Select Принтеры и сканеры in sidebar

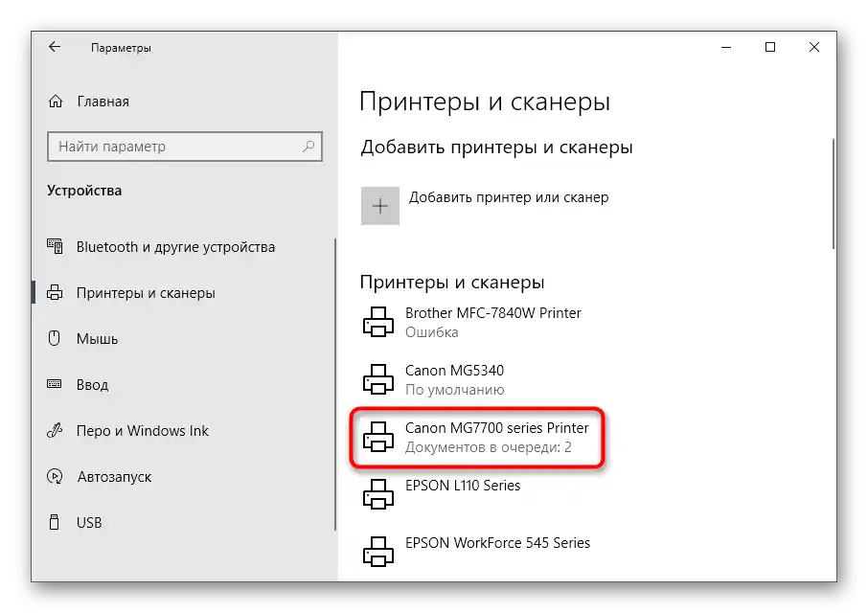146,293
